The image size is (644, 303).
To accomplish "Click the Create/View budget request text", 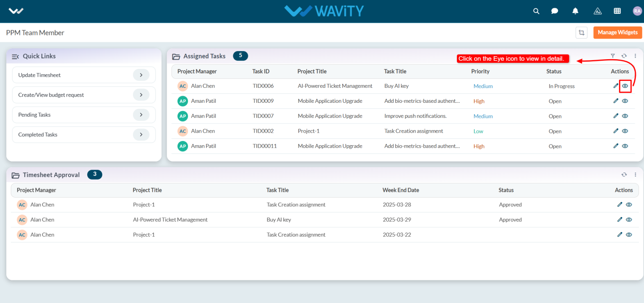I will click(x=51, y=95).
